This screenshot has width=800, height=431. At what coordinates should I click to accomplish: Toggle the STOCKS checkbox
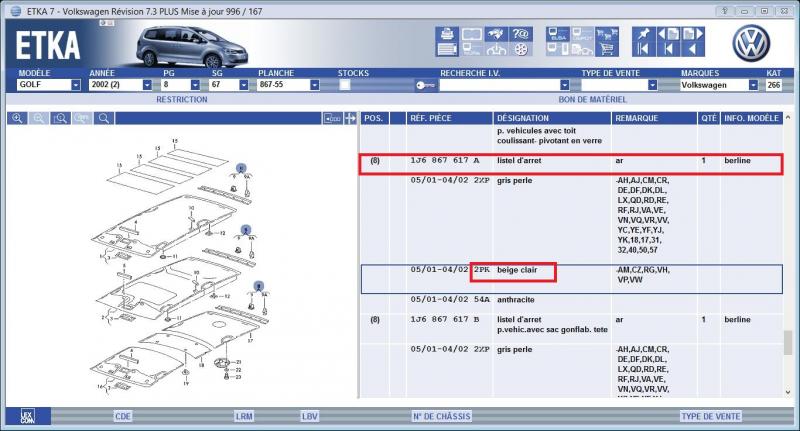point(345,85)
